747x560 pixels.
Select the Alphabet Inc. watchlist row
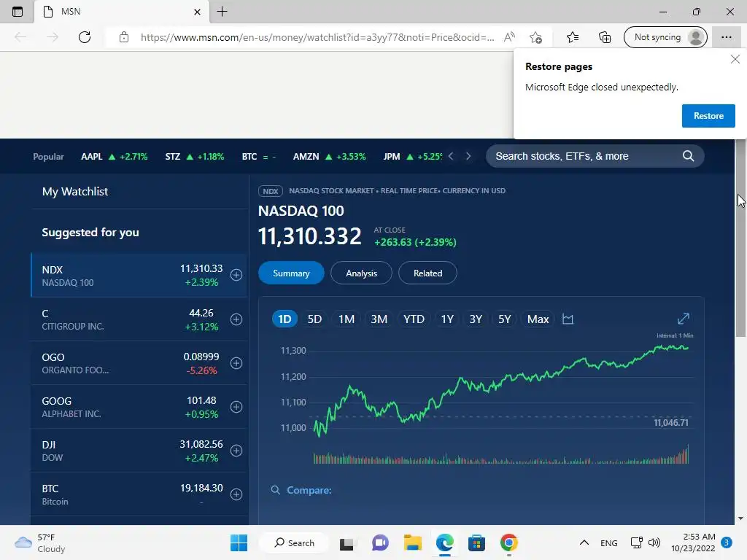139,407
